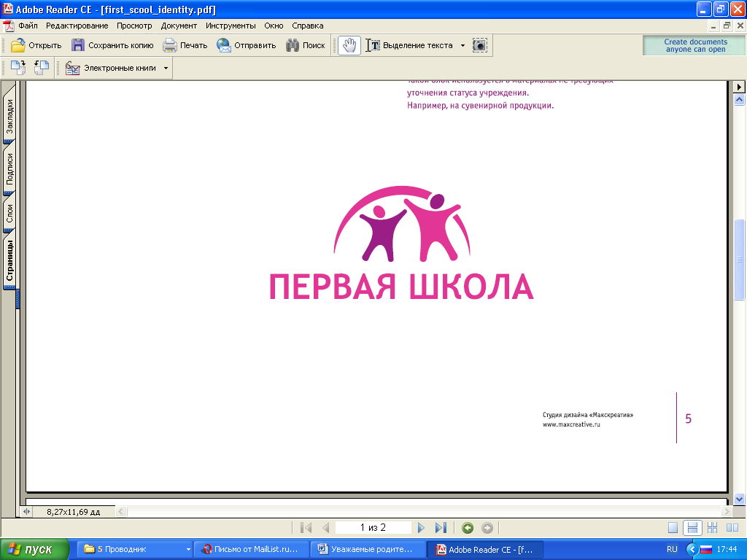Print the document using Печать

[185, 45]
